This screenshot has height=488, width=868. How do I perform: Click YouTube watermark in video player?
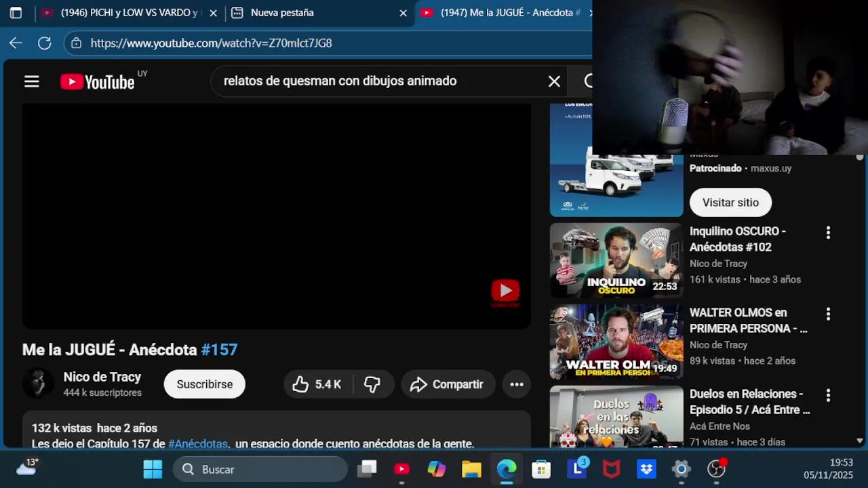[x=505, y=291]
